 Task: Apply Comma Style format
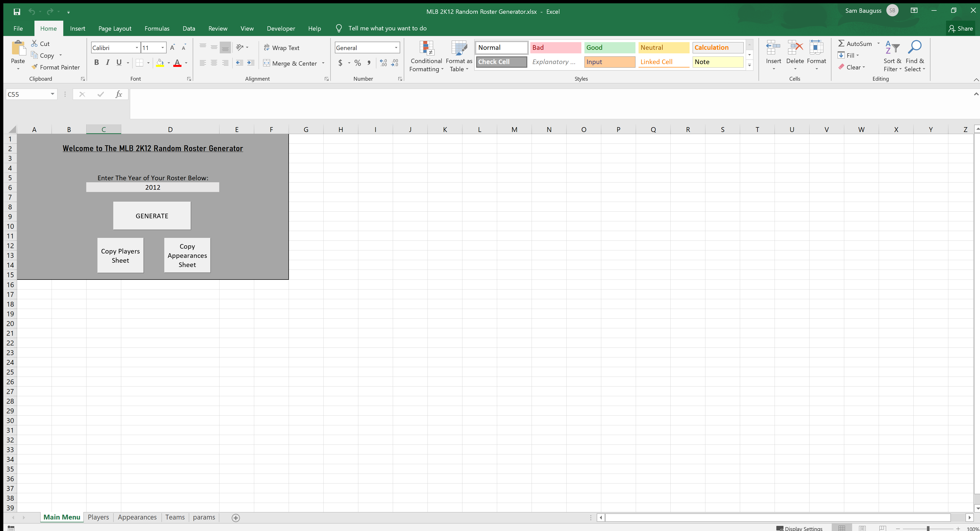(x=369, y=63)
